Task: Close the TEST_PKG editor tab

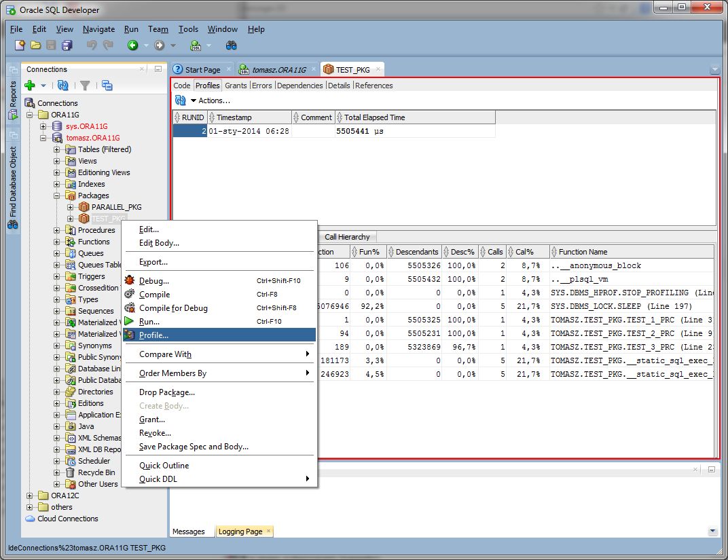Action: click(378, 69)
